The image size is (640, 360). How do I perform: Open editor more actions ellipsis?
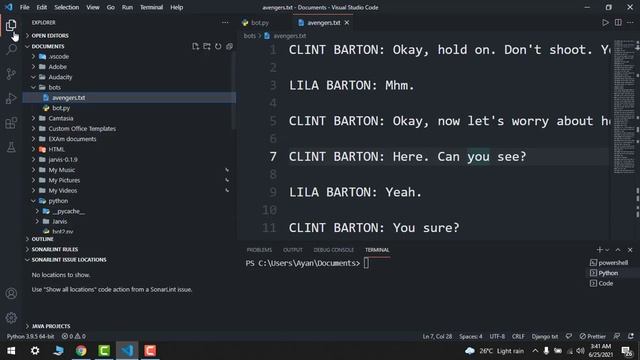[x=630, y=22]
